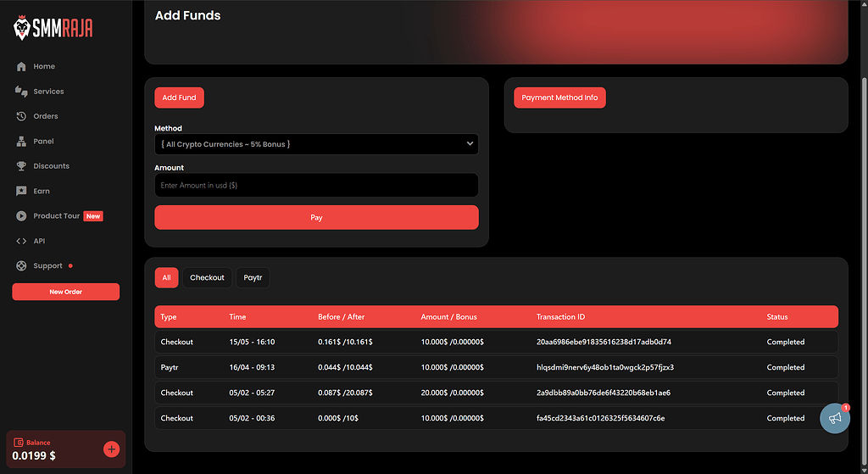This screenshot has width=868, height=474.
Task: Select transaction ID 2a9dbb89a0bb76de6f43220b68eb1ae6
Action: click(604, 393)
